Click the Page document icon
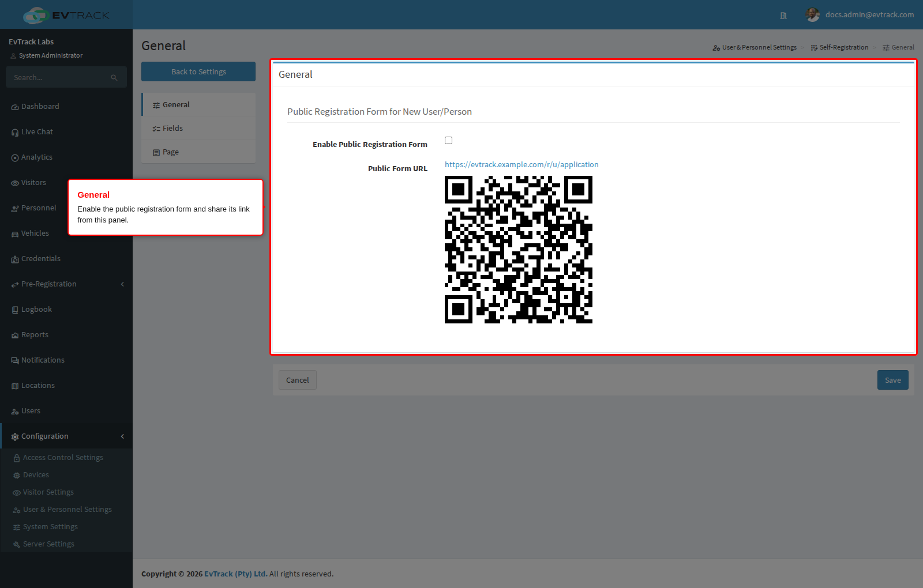 tap(156, 153)
